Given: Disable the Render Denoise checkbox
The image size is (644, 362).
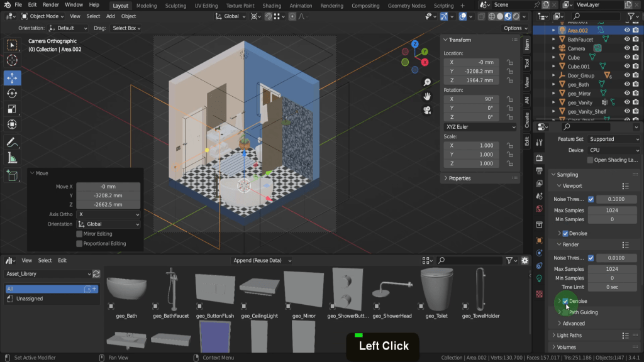Looking at the screenshot, I should click(565, 302).
